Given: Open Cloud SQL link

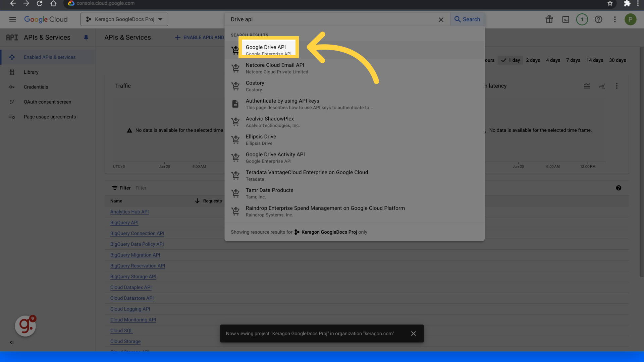Looking at the screenshot, I should (121, 330).
